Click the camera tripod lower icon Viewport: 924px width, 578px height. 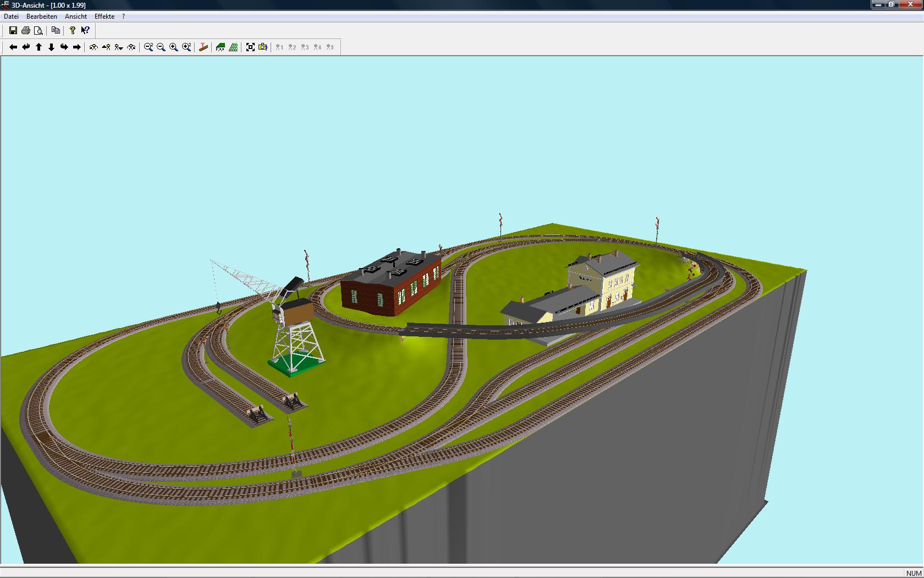(119, 47)
